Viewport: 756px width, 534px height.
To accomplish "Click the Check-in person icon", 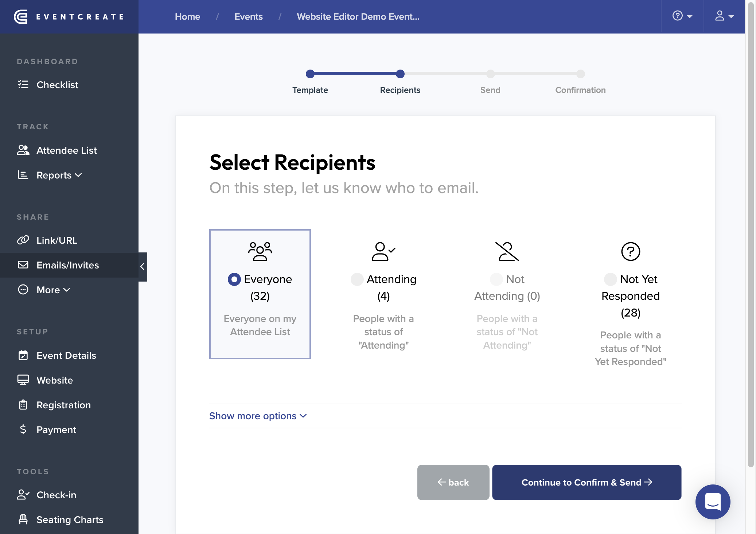I will pos(23,495).
